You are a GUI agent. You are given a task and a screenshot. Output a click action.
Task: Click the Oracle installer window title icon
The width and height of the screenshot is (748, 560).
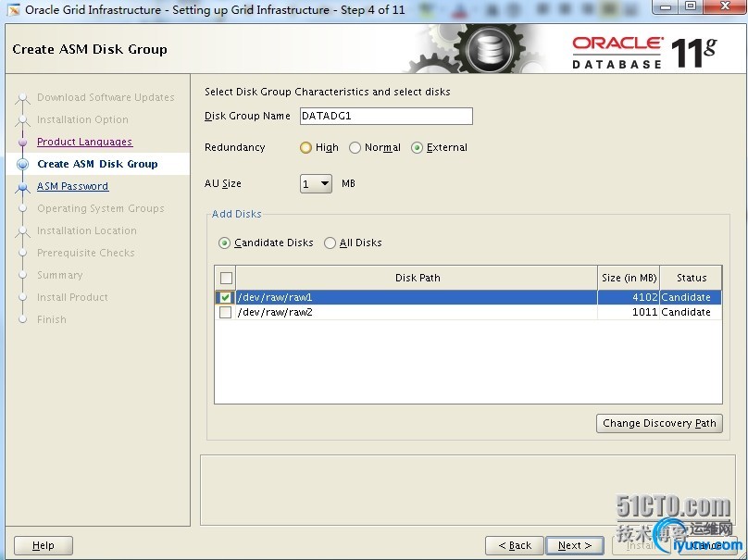coord(13,9)
